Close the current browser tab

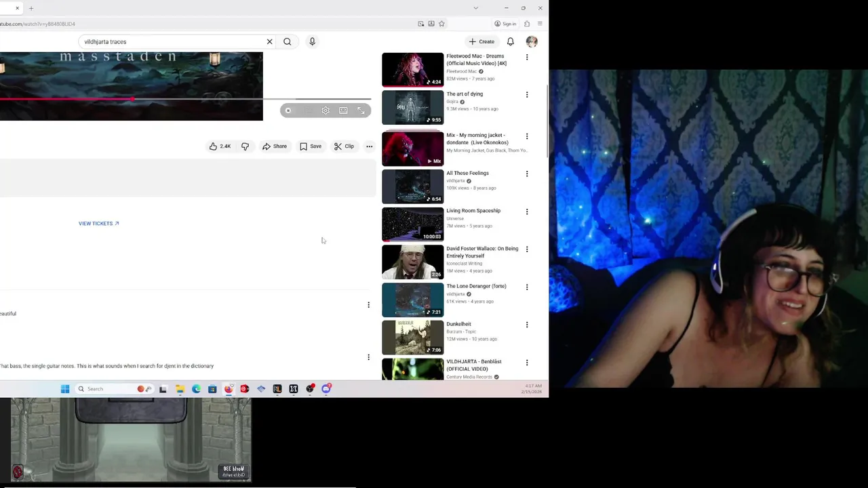(17, 8)
